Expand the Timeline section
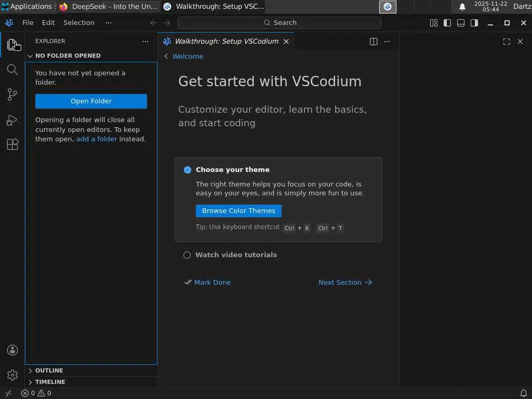The height and width of the screenshot is (399, 532). pos(50,382)
